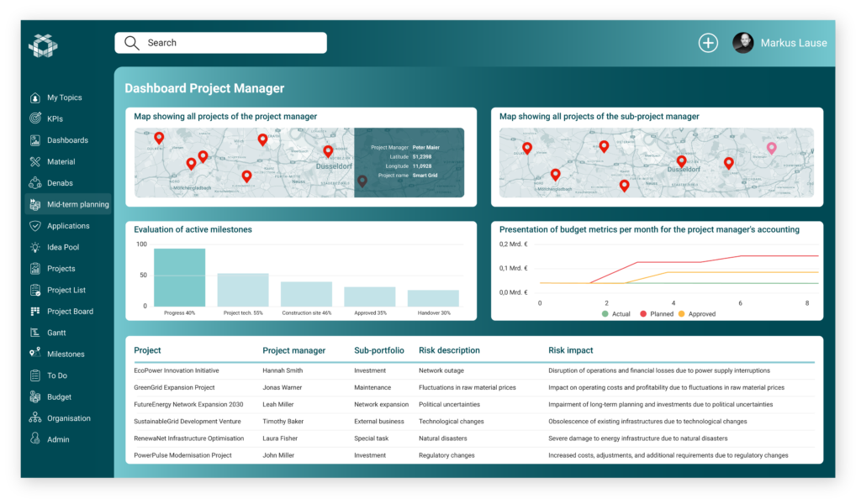Click the green Actual legend swatch

pos(605,314)
